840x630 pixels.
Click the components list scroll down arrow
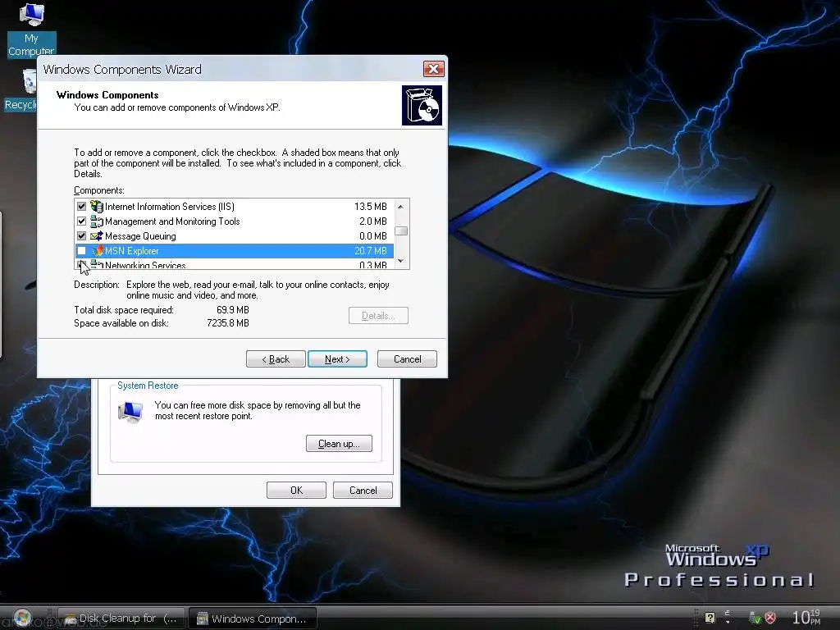pos(400,261)
